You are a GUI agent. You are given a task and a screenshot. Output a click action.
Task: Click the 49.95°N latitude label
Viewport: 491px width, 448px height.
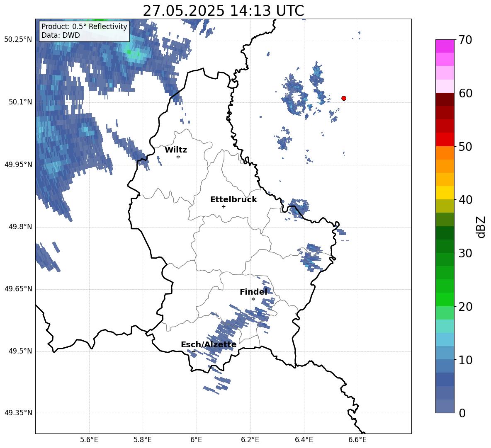coord(18,165)
